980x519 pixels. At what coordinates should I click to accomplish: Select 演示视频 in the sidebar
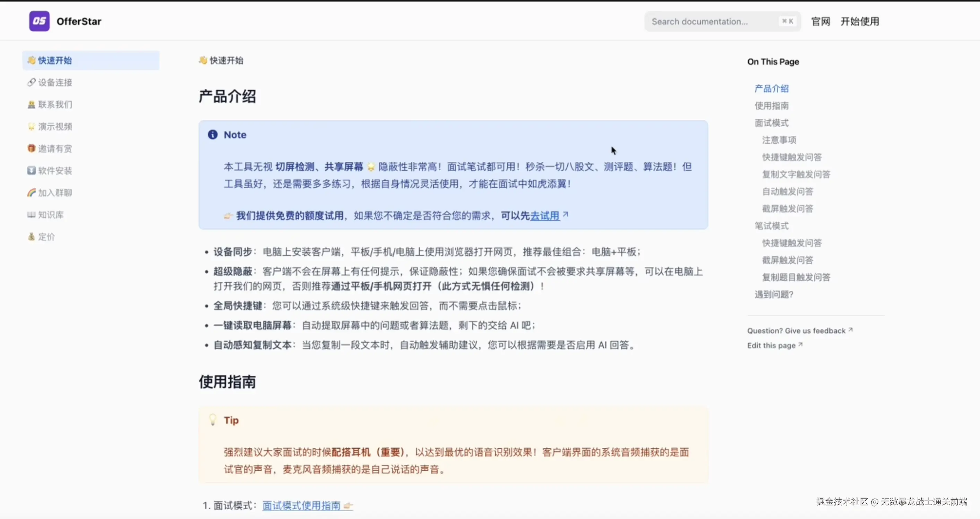tap(55, 127)
